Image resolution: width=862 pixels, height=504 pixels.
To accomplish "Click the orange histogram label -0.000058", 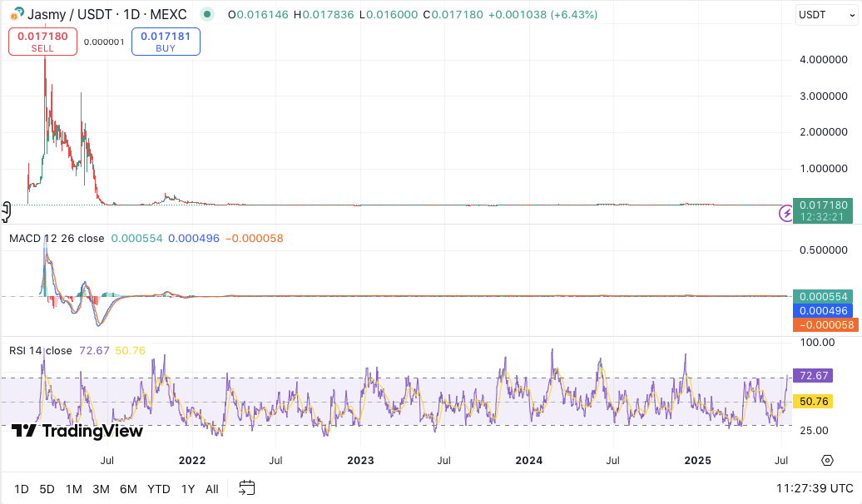I will pos(825,325).
